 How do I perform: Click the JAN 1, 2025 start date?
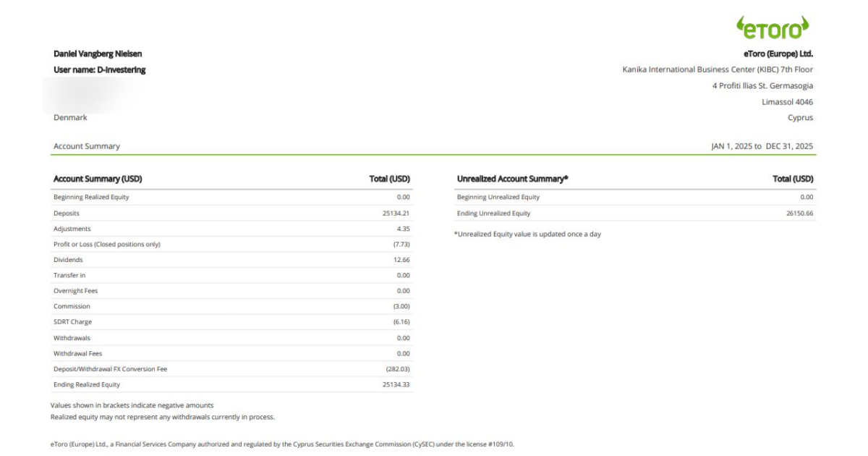tap(731, 146)
